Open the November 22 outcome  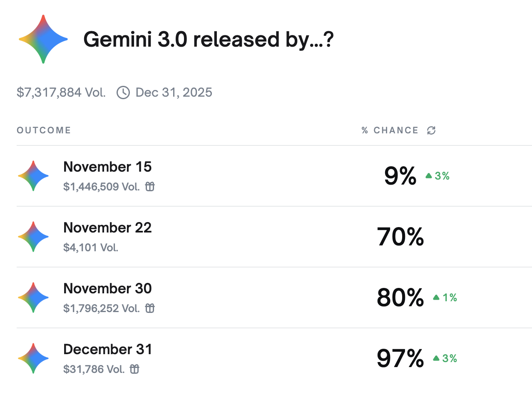point(107,227)
